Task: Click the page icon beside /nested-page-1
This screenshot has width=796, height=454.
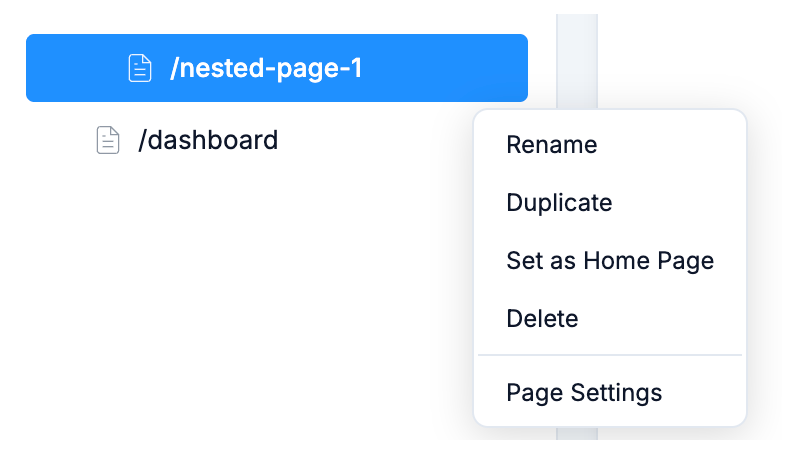Action: point(140,68)
